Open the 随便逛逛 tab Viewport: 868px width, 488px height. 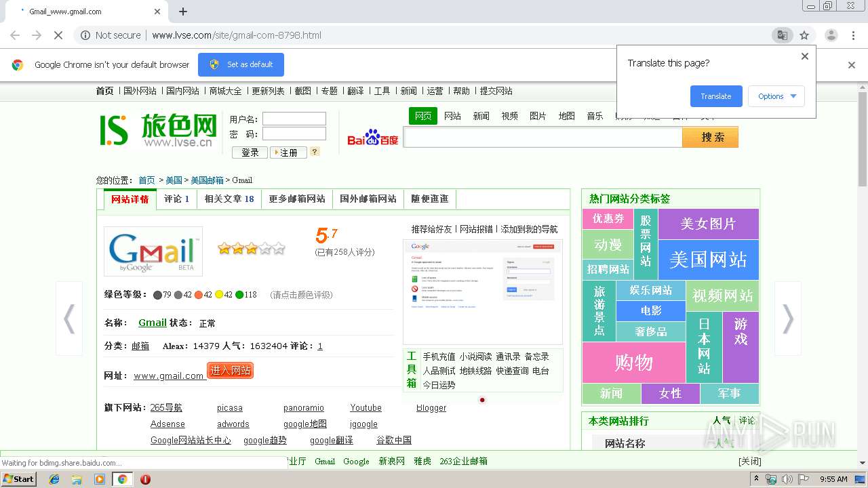pos(430,199)
